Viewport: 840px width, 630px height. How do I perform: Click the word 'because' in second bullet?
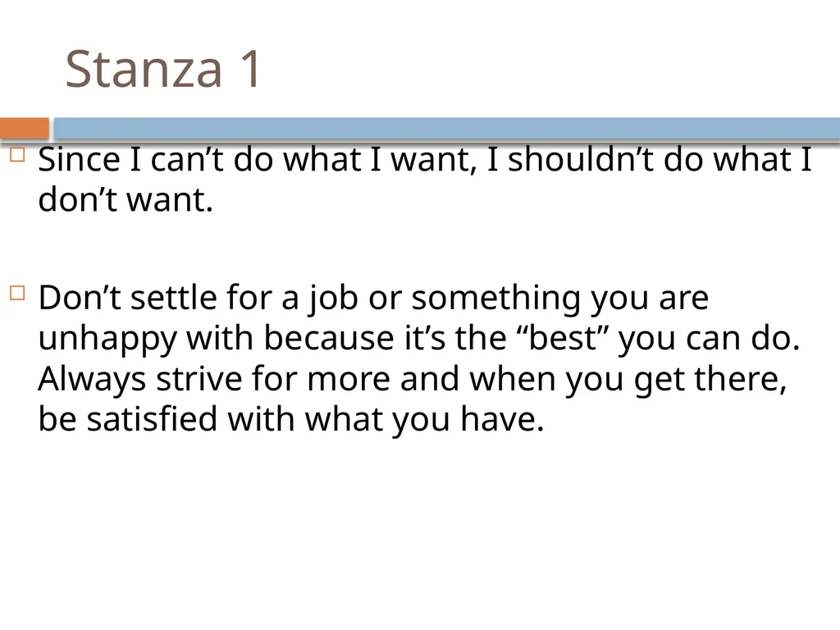(329, 338)
